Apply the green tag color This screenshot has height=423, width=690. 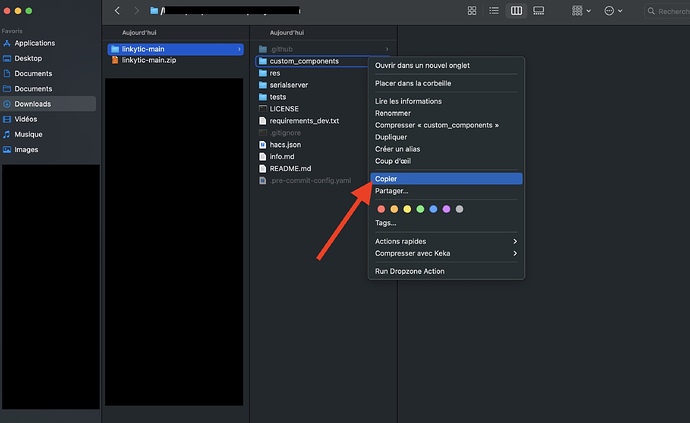420,209
